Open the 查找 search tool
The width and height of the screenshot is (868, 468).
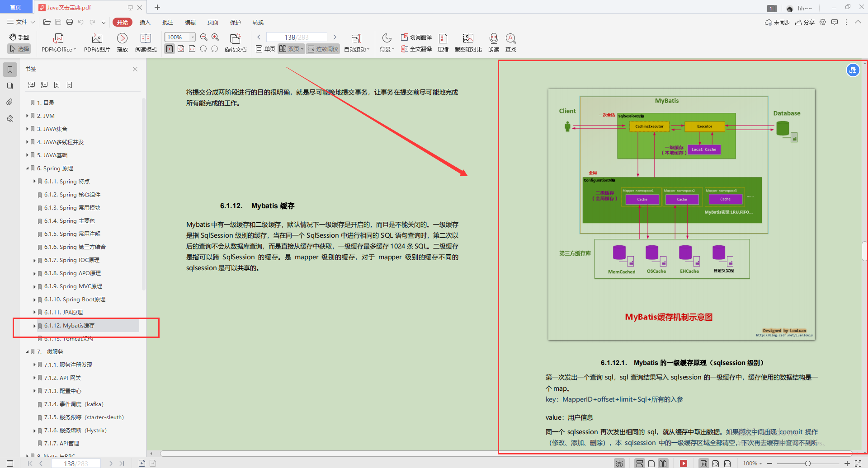point(511,42)
